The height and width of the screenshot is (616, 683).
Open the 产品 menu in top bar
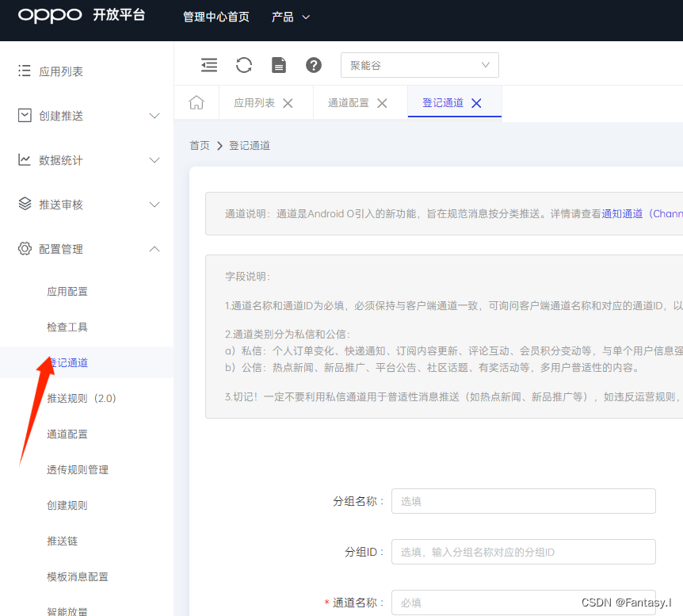pyautogui.click(x=290, y=16)
